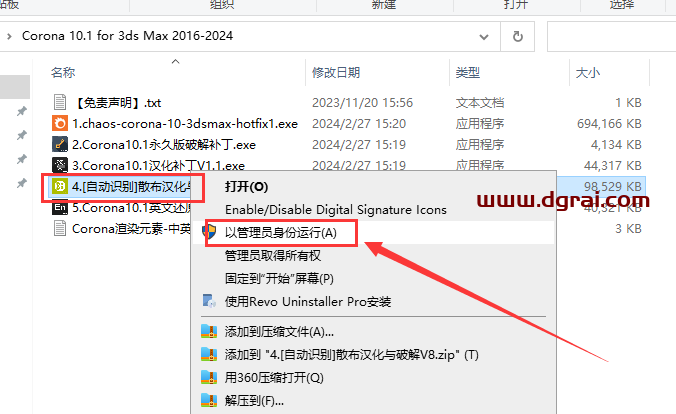Open the address bar history dropdown
Image resolution: width=676 pixels, height=414 pixels.
tap(484, 37)
